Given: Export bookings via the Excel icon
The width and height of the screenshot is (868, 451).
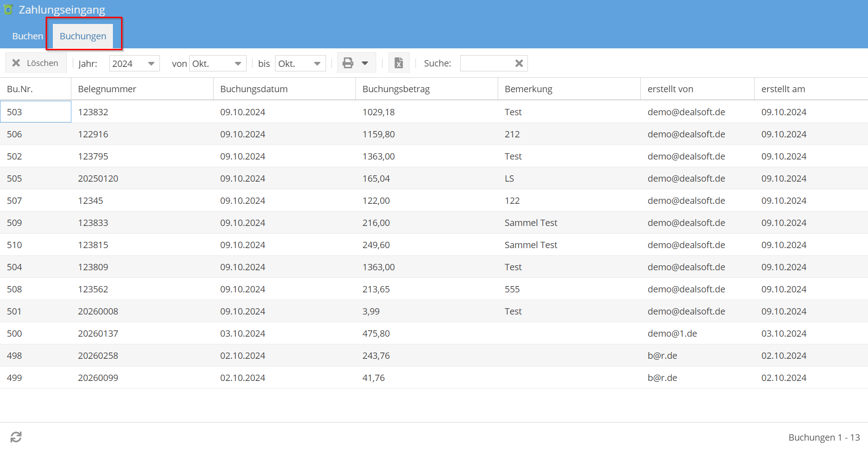Looking at the screenshot, I should coord(398,63).
